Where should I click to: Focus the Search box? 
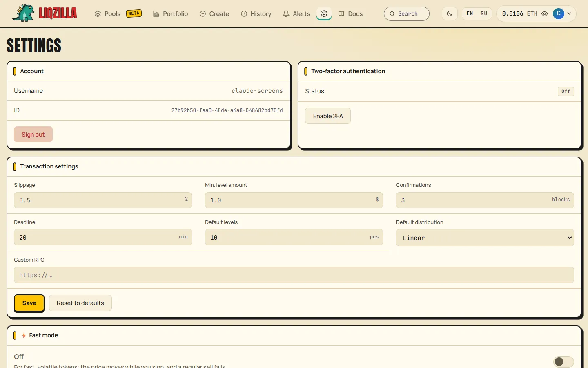click(x=407, y=13)
